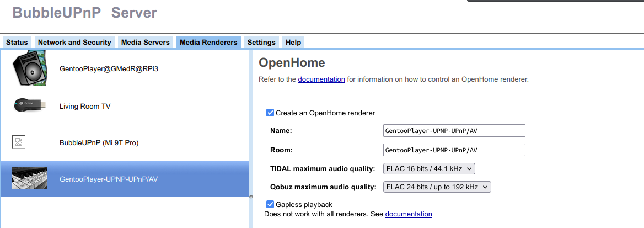The height and width of the screenshot is (228, 644).
Task: Click the GentooPlayer@GMedR@RPi3 speaker icon
Action: click(x=30, y=68)
